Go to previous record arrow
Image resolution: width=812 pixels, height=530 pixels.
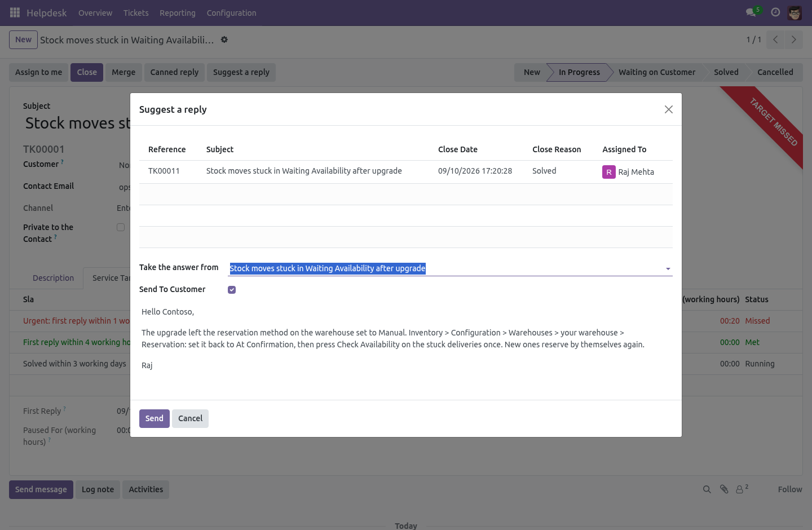(775, 39)
